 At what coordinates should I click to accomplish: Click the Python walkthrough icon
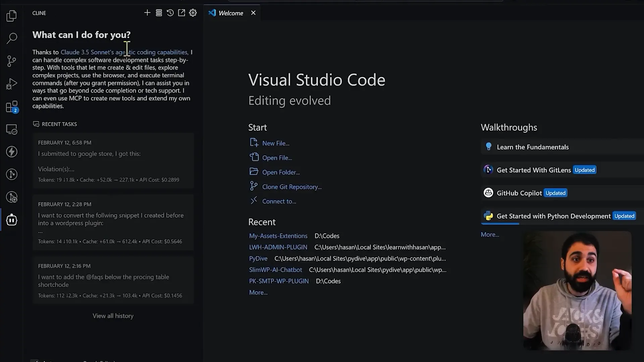[x=488, y=216]
